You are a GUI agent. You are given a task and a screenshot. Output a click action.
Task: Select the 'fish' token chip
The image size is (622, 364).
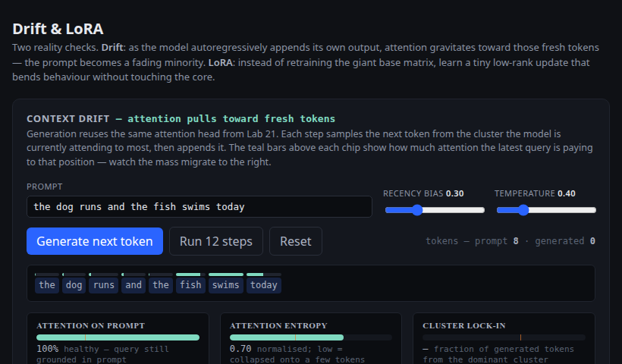pos(190,285)
